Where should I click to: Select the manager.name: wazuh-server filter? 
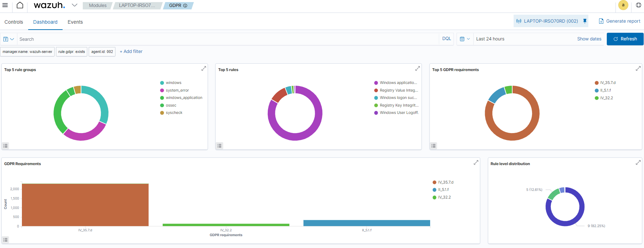click(x=27, y=52)
